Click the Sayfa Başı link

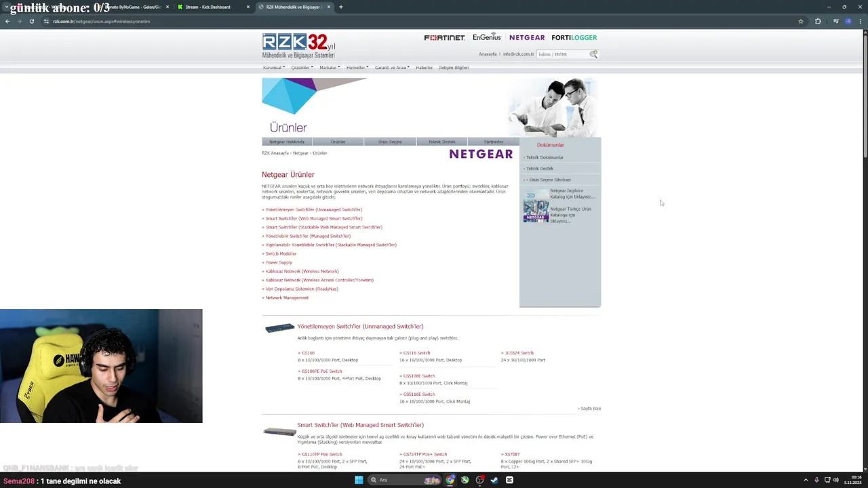590,409
